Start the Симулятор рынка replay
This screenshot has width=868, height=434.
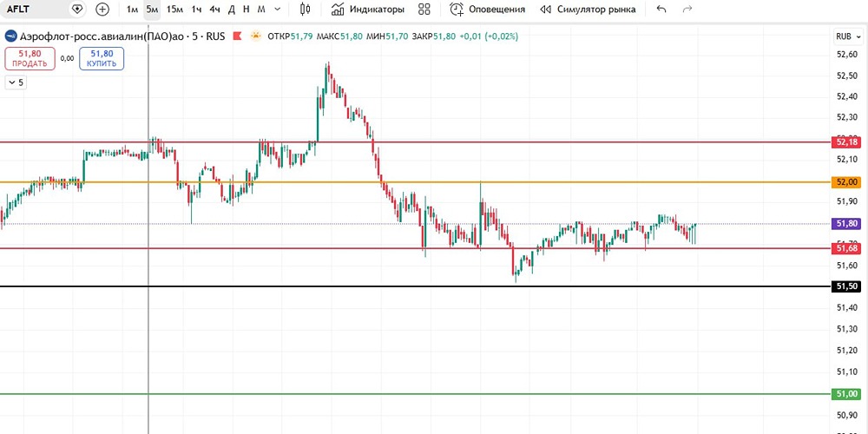pos(588,10)
